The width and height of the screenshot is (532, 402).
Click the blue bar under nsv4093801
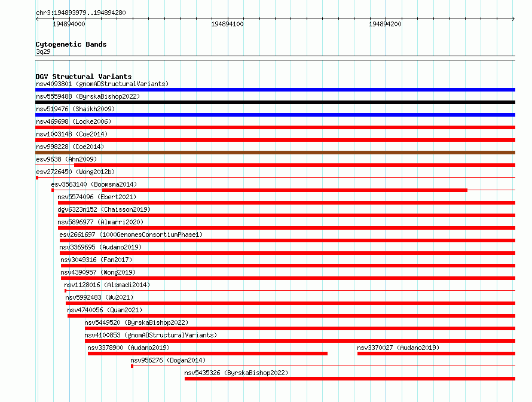pos(275,90)
